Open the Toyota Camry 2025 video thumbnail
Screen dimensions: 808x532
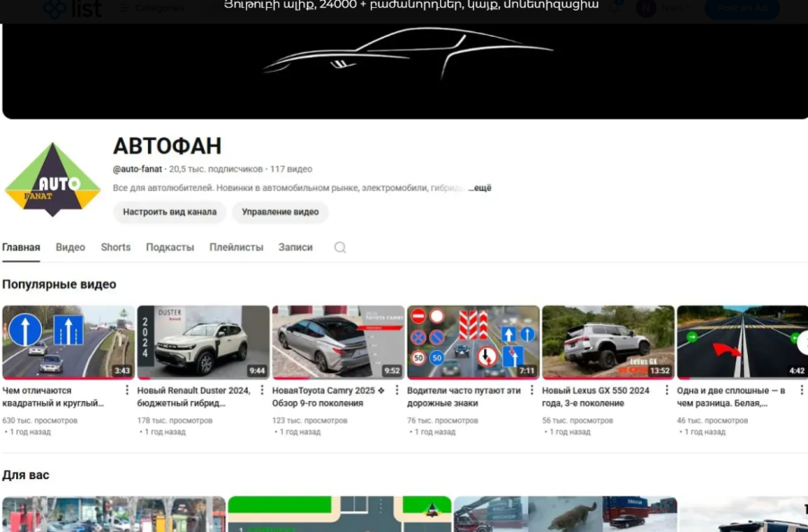click(338, 342)
